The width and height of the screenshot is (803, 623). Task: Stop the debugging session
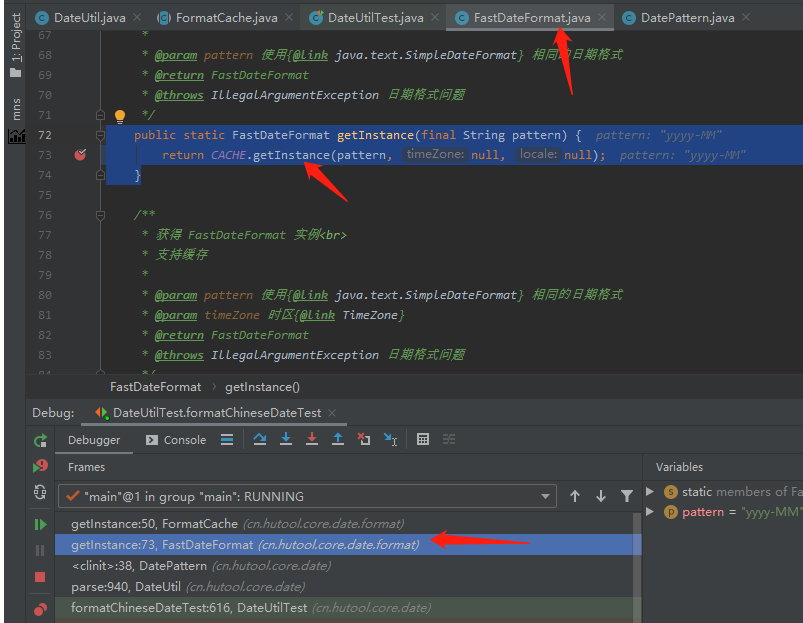pyautogui.click(x=41, y=577)
